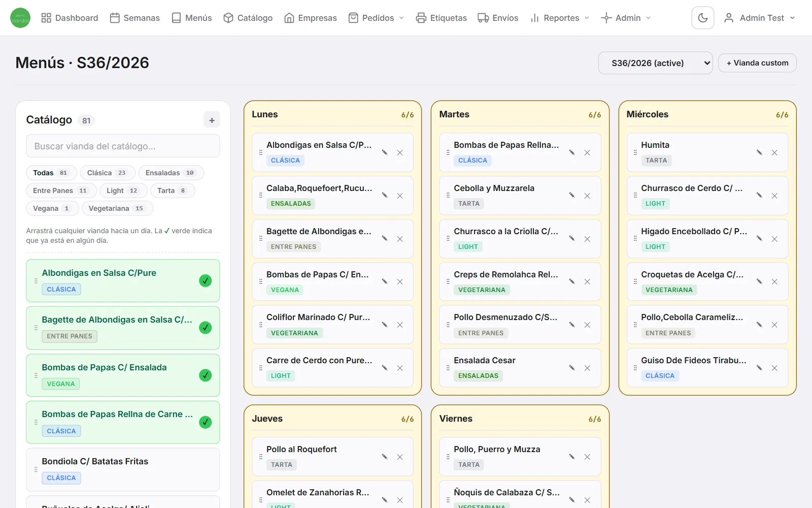This screenshot has height=508, width=812.
Task: Filter catalog by Ensaladas
Action: 171,173
